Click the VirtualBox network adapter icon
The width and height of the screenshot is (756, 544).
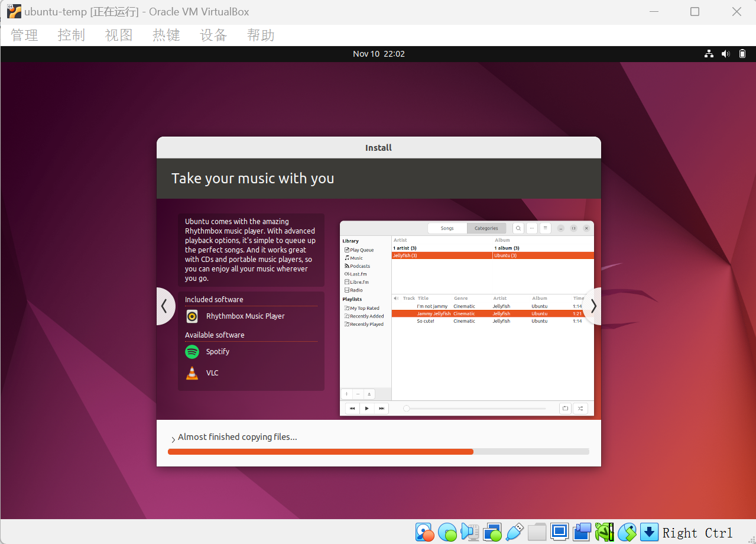point(492,532)
